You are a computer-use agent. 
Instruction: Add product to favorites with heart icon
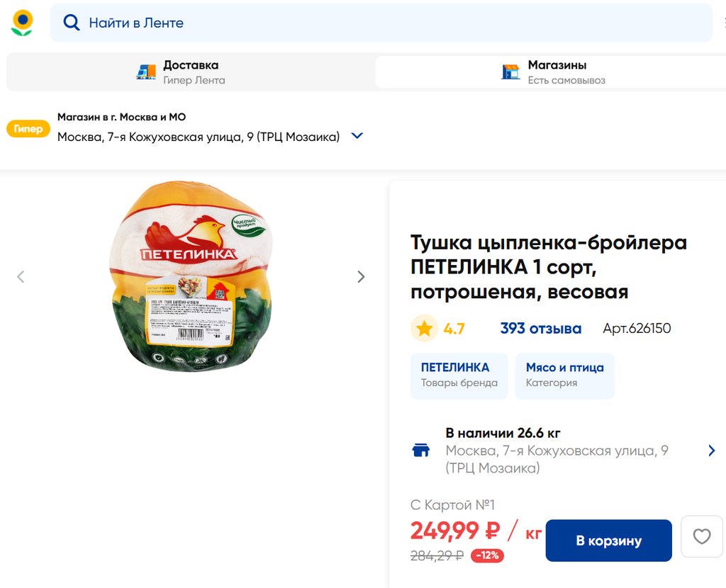(x=701, y=537)
